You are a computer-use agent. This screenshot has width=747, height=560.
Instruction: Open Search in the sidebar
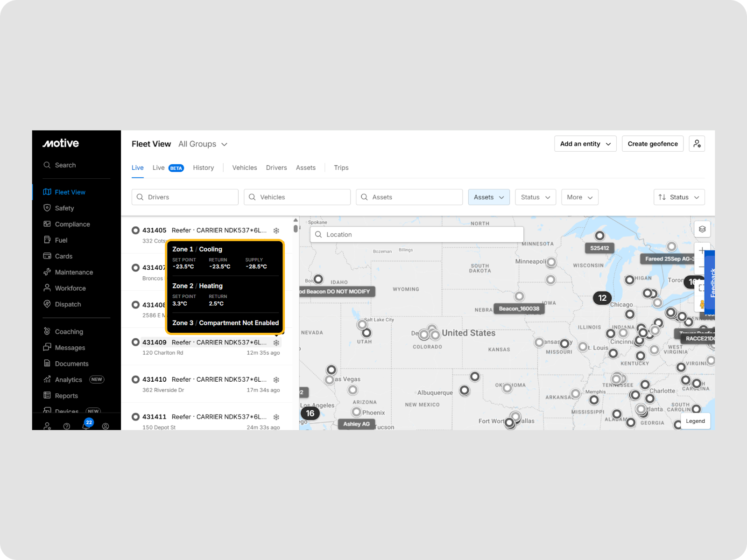coord(65,165)
